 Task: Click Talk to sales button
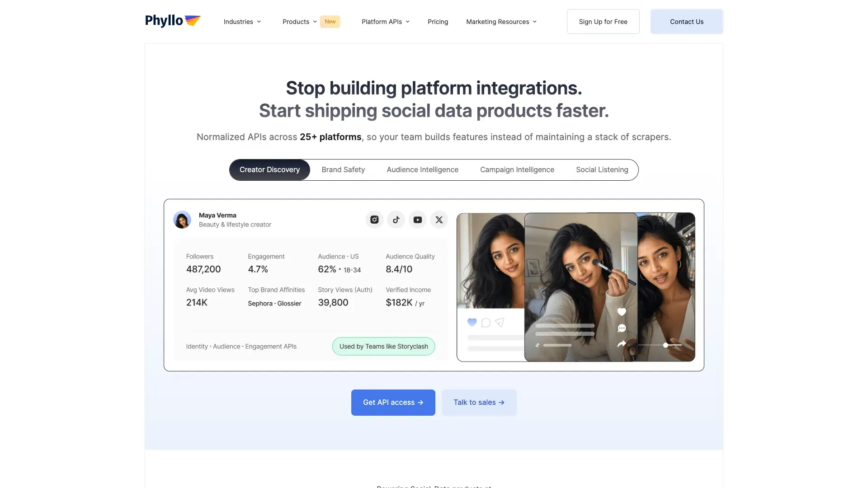pos(479,403)
